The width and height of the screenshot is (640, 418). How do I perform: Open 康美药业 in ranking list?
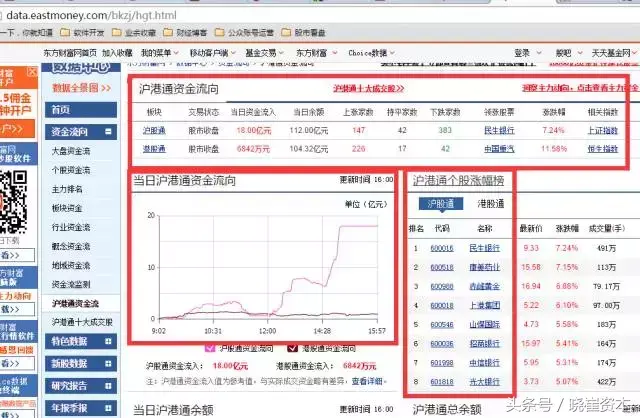[x=484, y=267]
